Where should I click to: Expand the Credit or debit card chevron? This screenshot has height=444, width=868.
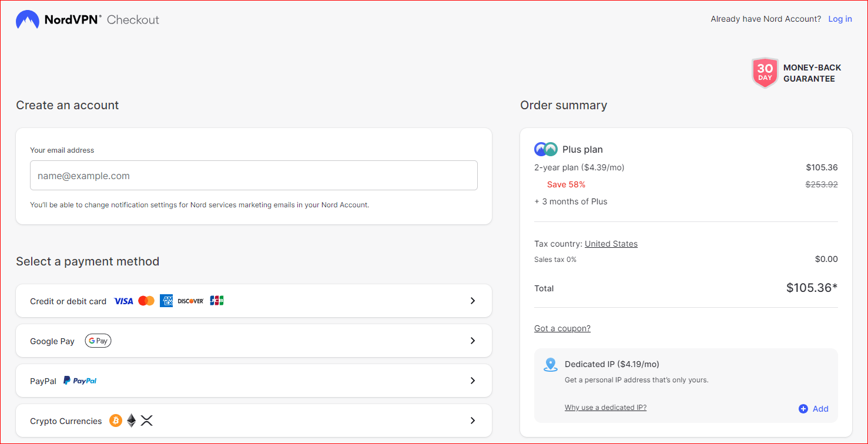pos(472,301)
